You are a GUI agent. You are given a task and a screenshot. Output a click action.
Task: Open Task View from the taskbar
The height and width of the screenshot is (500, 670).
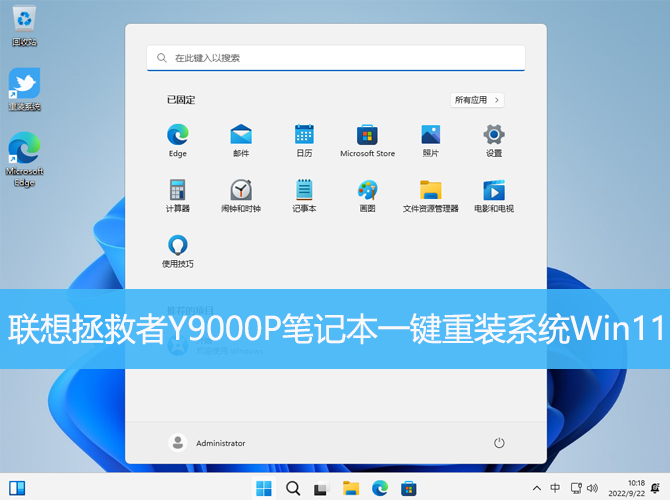point(322,488)
